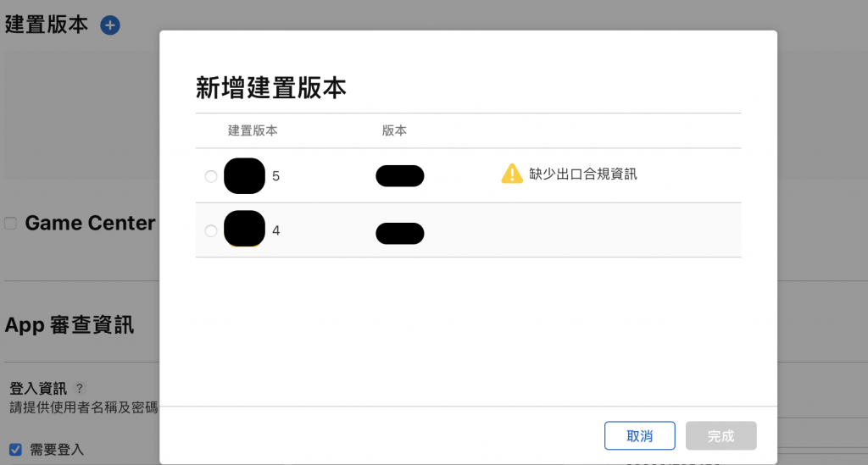Click the question mark help icon beside 登入資訊

click(x=80, y=388)
